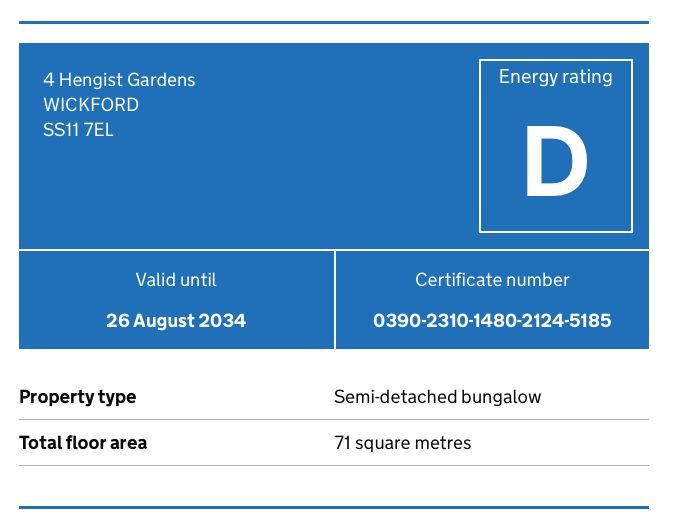Select the date 26 August 2034
Screen dimensions: 674x531
(176, 321)
